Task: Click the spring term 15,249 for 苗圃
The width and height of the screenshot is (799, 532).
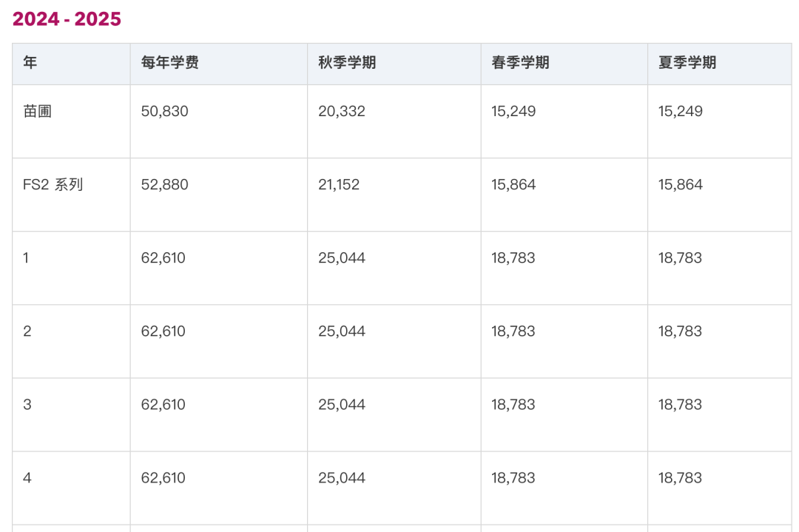Action: tap(513, 111)
